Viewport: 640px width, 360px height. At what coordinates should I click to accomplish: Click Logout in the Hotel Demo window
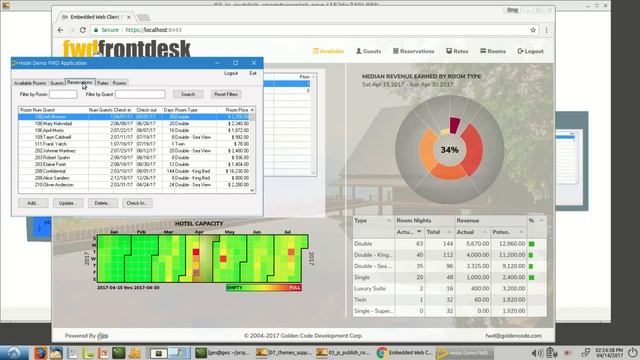[x=231, y=73]
